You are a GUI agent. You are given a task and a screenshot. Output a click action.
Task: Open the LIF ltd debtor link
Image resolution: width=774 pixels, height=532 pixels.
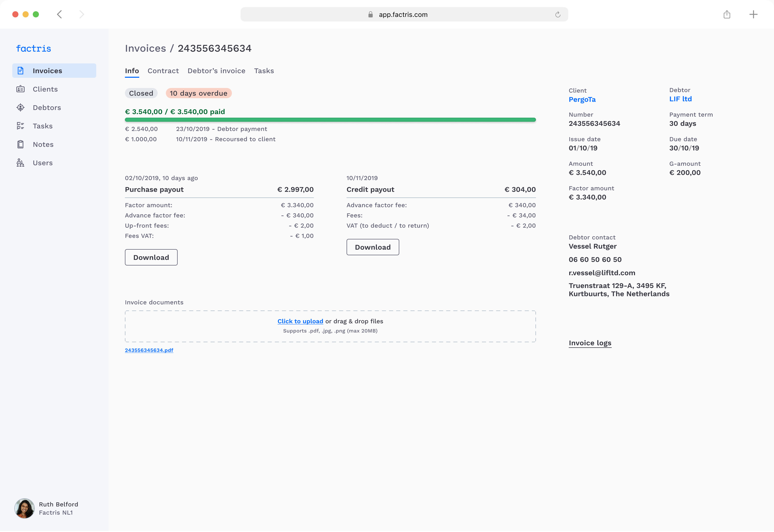click(x=680, y=99)
